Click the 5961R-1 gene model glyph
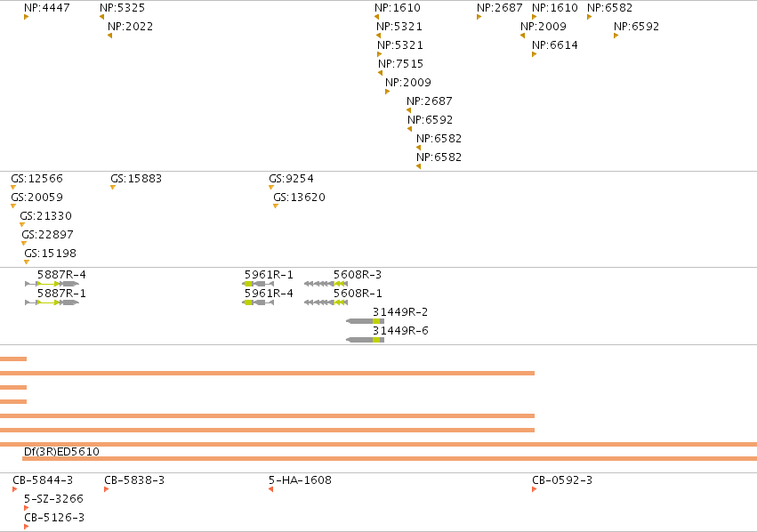Image resolution: width=757 pixels, height=532 pixels. pyautogui.click(x=258, y=284)
